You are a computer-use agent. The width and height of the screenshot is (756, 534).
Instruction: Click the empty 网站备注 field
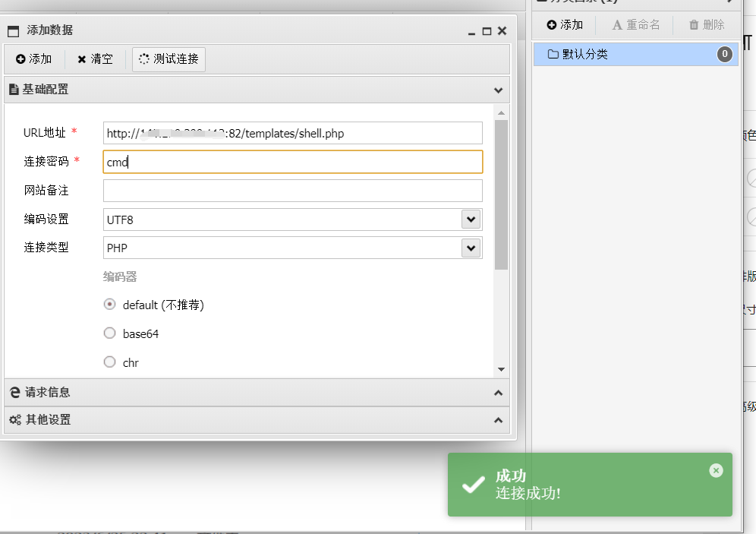click(293, 191)
